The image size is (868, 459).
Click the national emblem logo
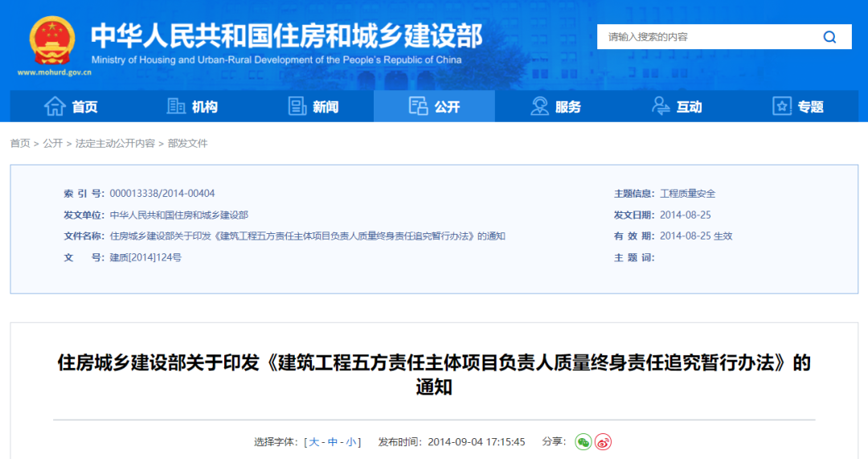pos(52,40)
